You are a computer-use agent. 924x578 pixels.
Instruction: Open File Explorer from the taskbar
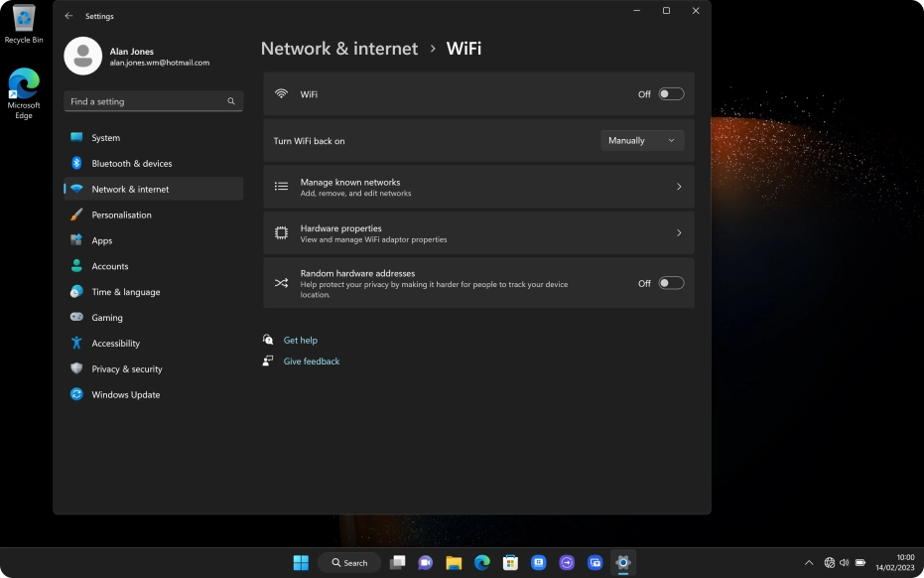pyautogui.click(x=454, y=562)
